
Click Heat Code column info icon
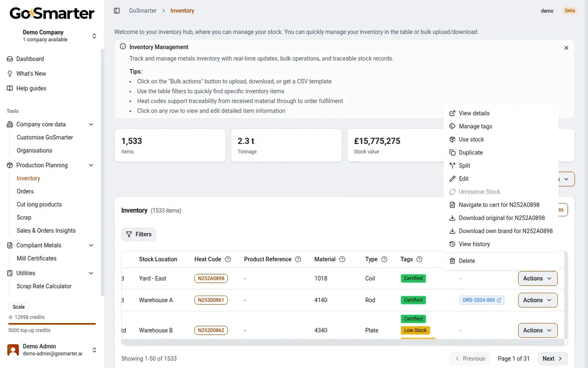(228, 259)
